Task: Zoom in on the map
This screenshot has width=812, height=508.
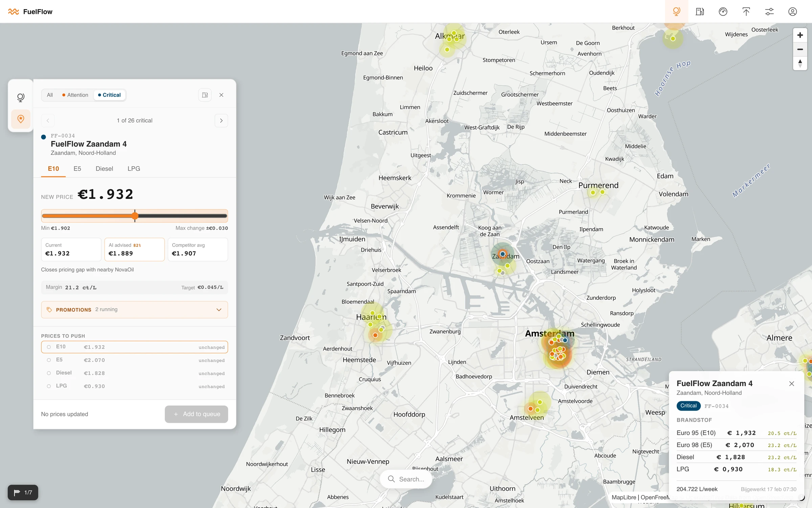Action: [800, 35]
